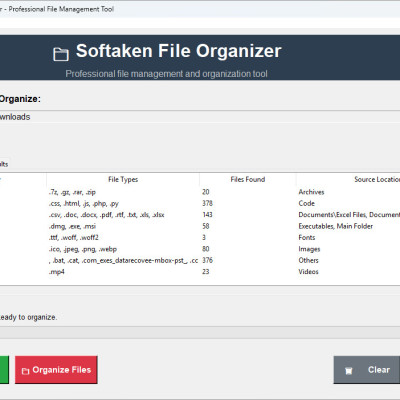400x400 pixels.
Task: Sort by the Source Location column header
Action: 348,180
